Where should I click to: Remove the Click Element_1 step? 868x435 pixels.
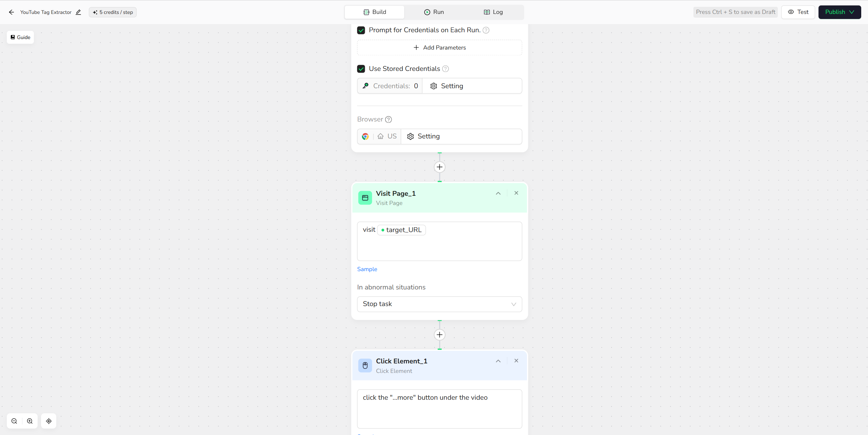(516, 361)
